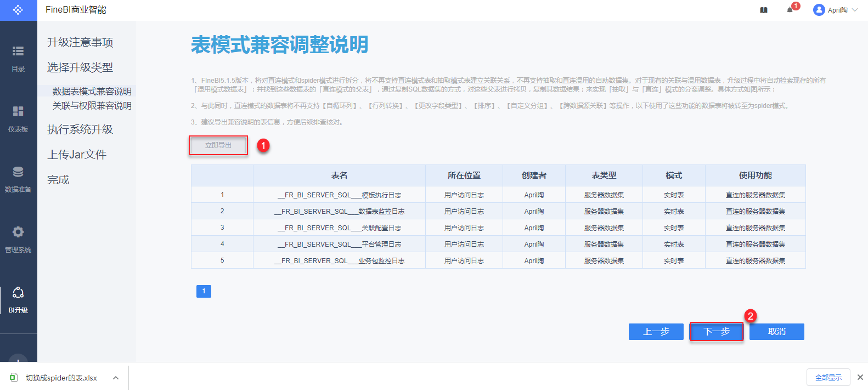Click the 模式 column header
The height and width of the screenshot is (392, 868).
[674, 175]
